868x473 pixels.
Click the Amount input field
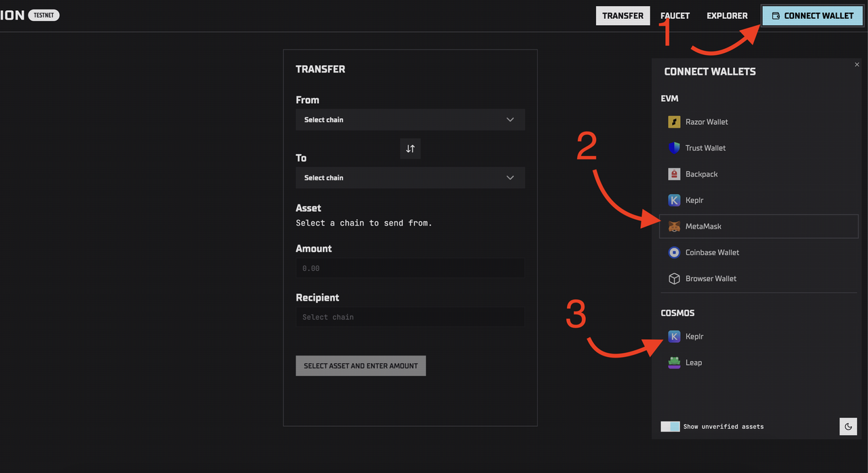pyautogui.click(x=410, y=268)
